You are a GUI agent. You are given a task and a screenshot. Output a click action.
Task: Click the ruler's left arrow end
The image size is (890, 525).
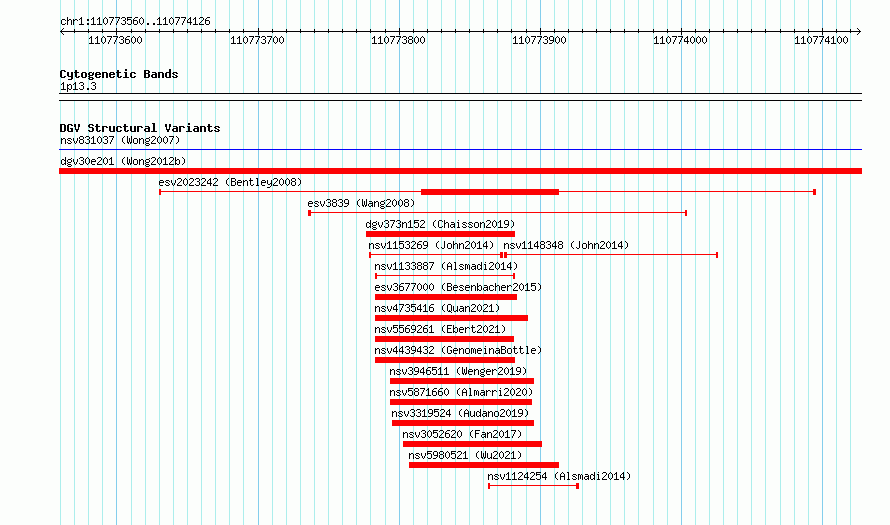(62, 31)
